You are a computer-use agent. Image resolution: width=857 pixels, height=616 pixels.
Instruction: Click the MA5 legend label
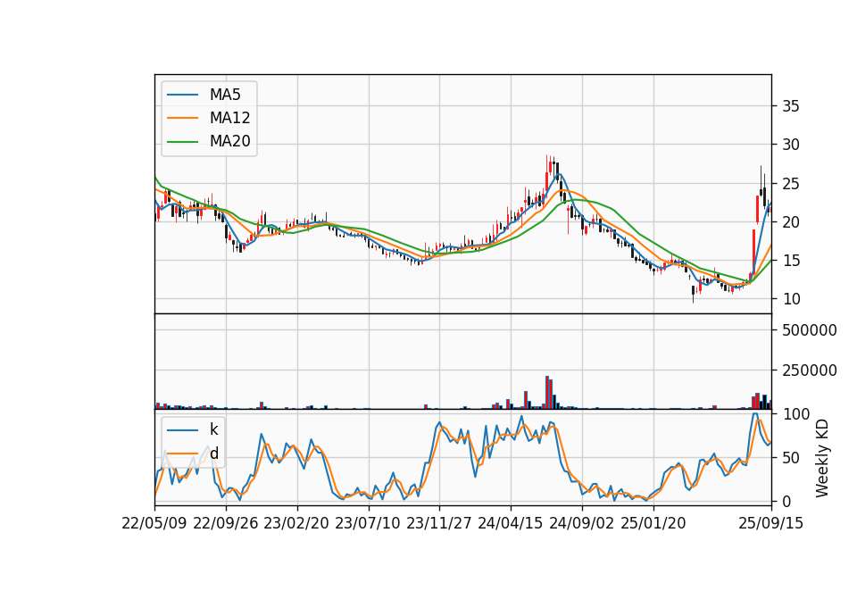[225, 95]
